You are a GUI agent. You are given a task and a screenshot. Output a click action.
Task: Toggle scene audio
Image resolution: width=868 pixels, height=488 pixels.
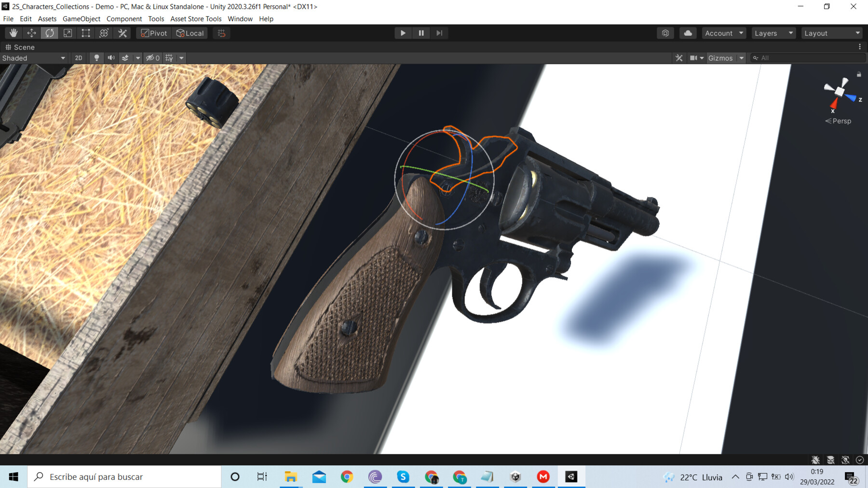111,58
